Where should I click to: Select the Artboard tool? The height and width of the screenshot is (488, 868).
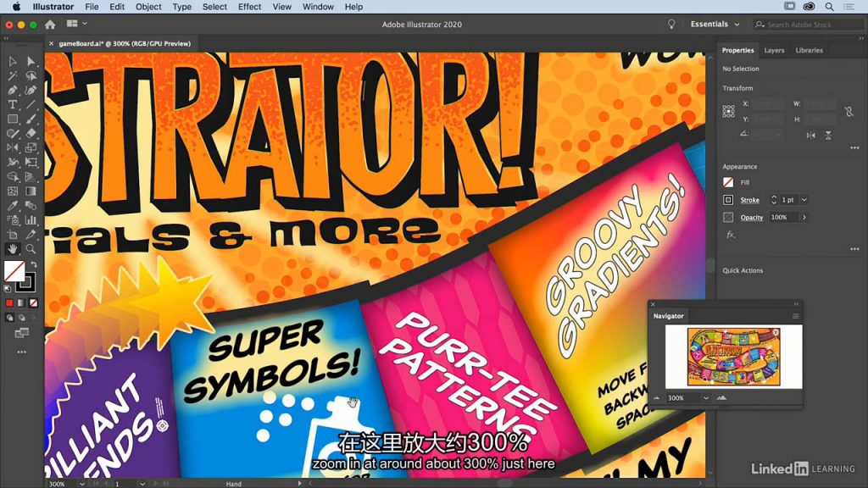pos(12,235)
